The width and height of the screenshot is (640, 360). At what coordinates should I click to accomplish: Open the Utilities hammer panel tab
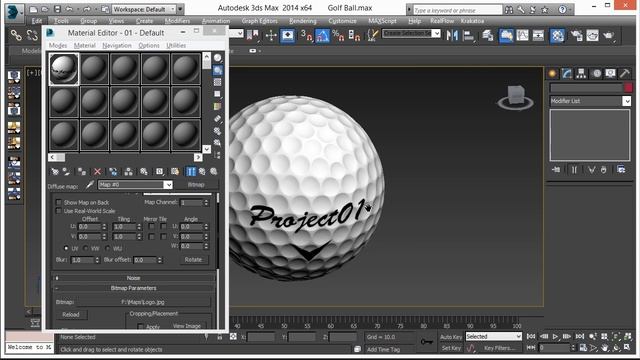click(624, 73)
